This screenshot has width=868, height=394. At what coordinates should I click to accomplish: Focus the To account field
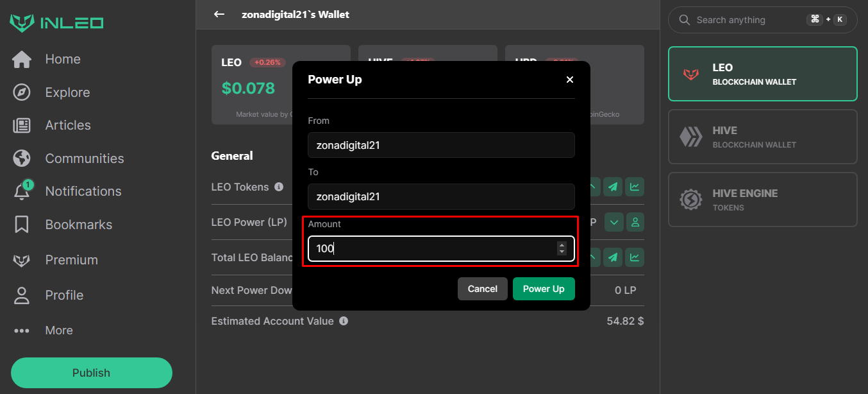pyautogui.click(x=441, y=196)
